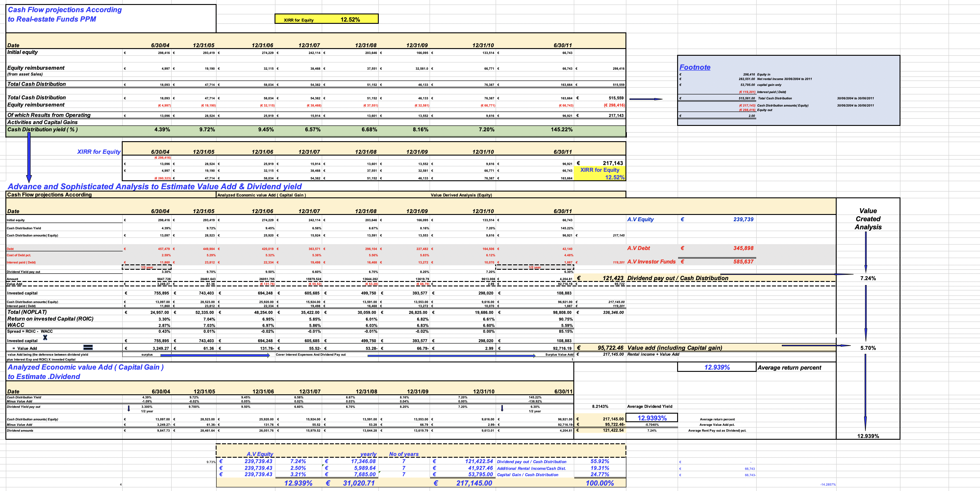The image size is (980, 491).
Task: Select 'Cover Interest Expenses And Dividend Pay out' text
Action: point(310,355)
